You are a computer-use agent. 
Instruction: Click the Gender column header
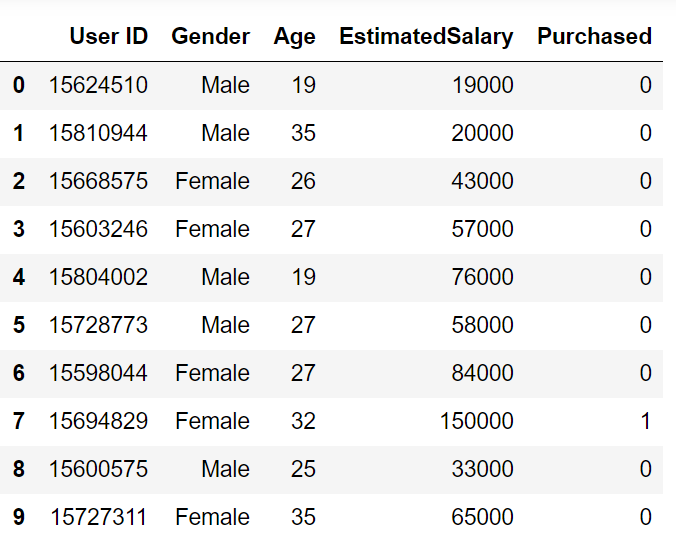[x=210, y=37]
